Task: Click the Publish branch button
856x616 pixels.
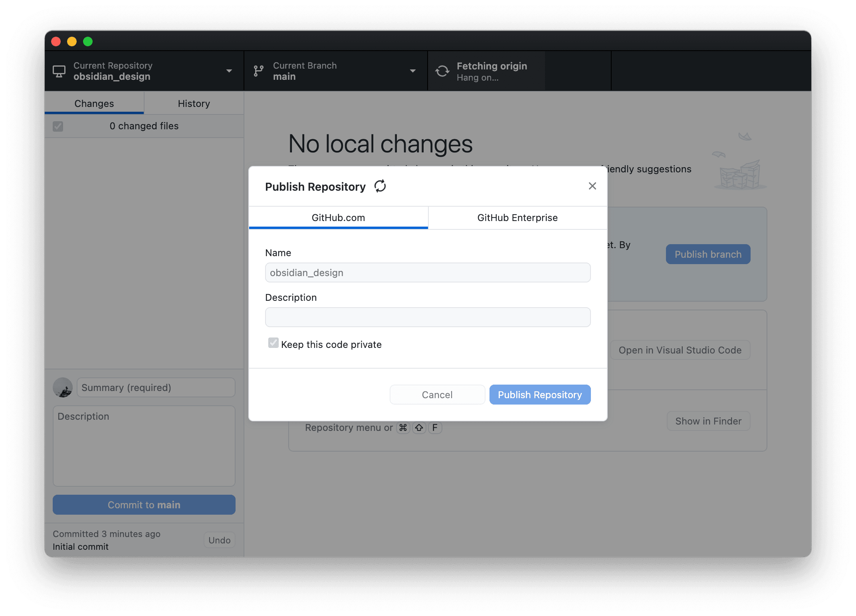Action: pyautogui.click(x=708, y=254)
